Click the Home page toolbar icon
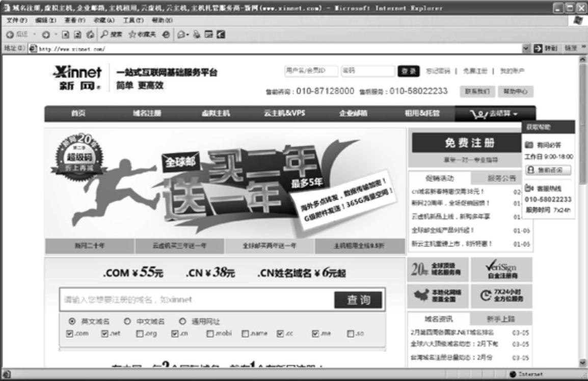588x381 pixels. click(90, 35)
